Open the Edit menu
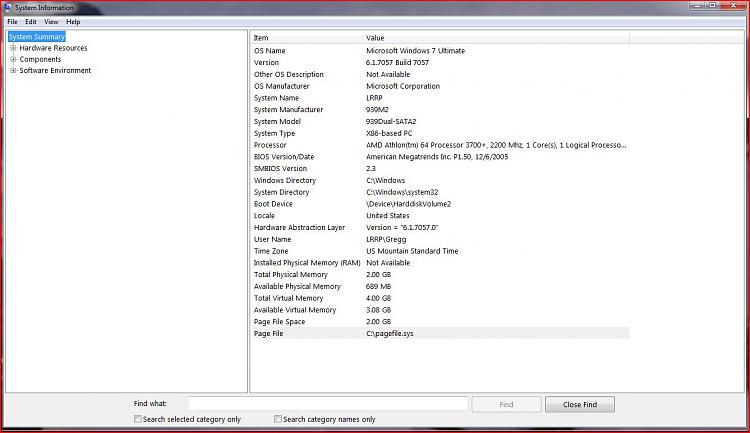 point(31,22)
